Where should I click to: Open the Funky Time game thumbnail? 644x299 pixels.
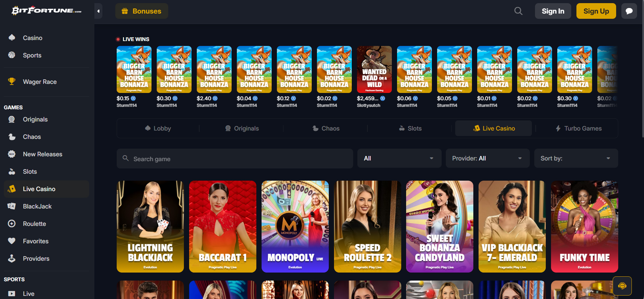coord(584,226)
